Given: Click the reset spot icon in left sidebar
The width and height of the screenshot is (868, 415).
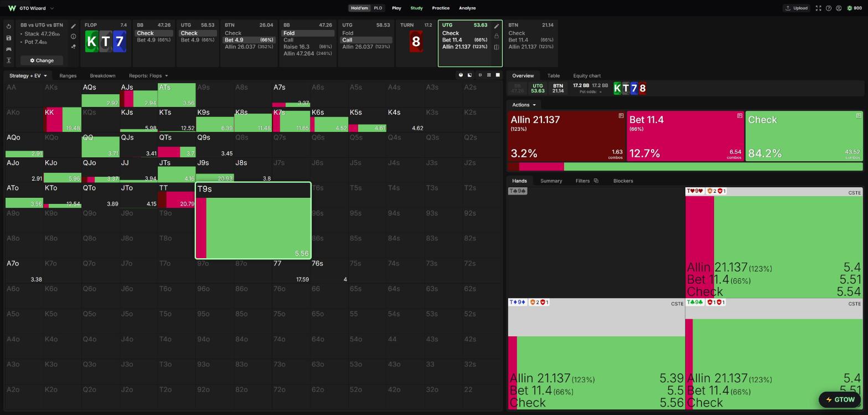Looking at the screenshot, I should pos(9,27).
